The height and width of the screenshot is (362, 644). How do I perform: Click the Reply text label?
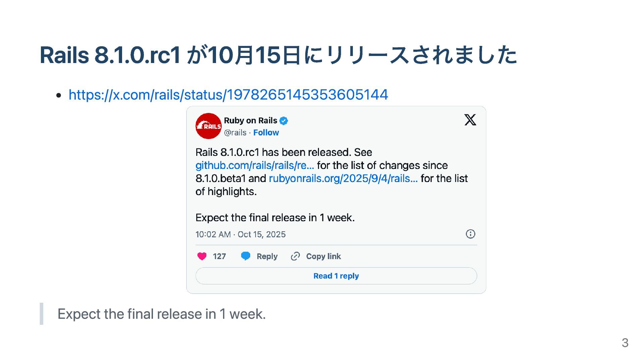pyautogui.click(x=267, y=256)
